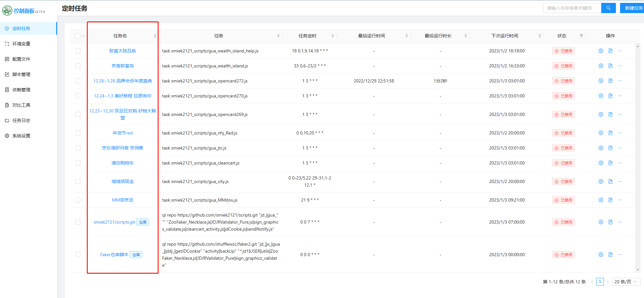This screenshot has height=298, width=644.
Task: Expand selection dropdown arrow beside header checkbox
Action: 83,36
